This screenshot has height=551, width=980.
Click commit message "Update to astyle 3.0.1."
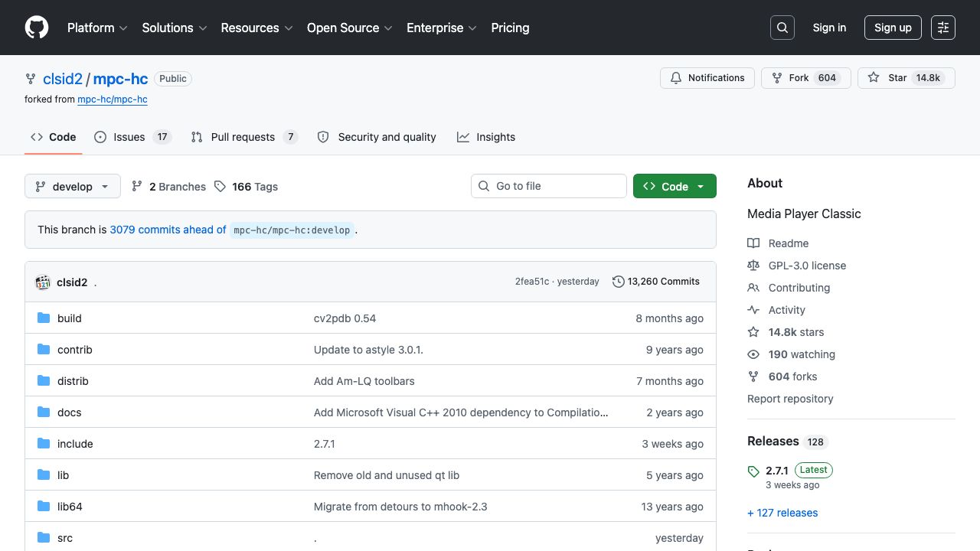click(x=368, y=350)
